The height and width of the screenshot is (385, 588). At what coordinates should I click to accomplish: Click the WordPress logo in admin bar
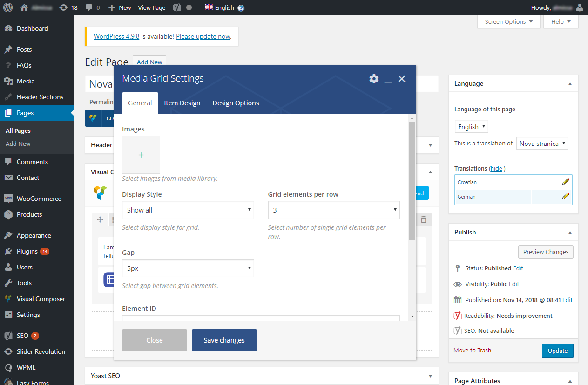8,7
